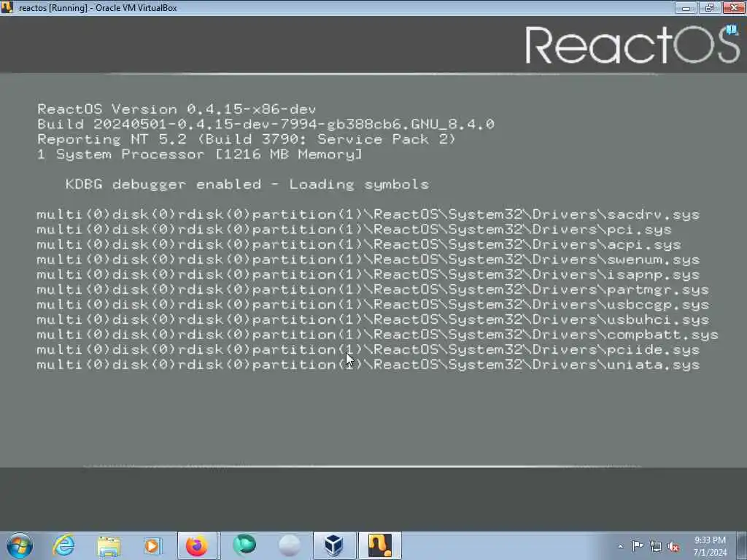Viewport: 747px width, 560px height.
Task: Minimize the reactos VirtualBox window
Action: click(686, 7)
